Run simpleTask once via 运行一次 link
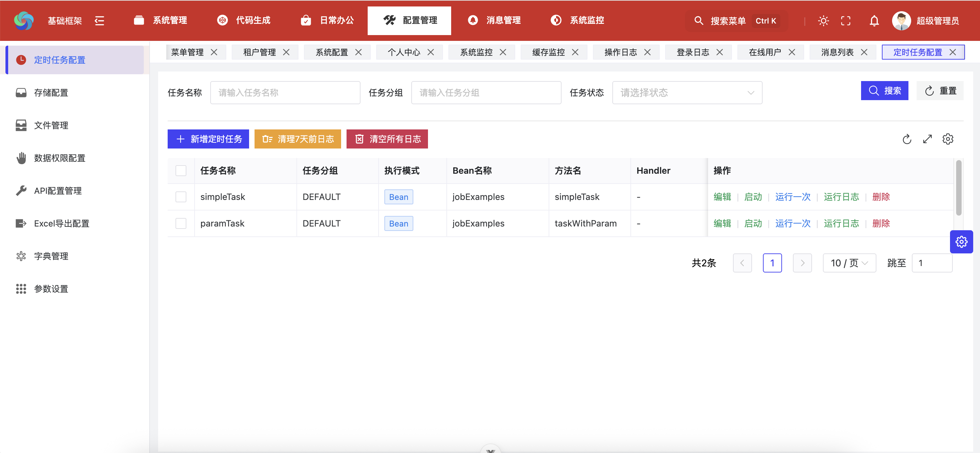This screenshot has width=980, height=453. pos(793,197)
